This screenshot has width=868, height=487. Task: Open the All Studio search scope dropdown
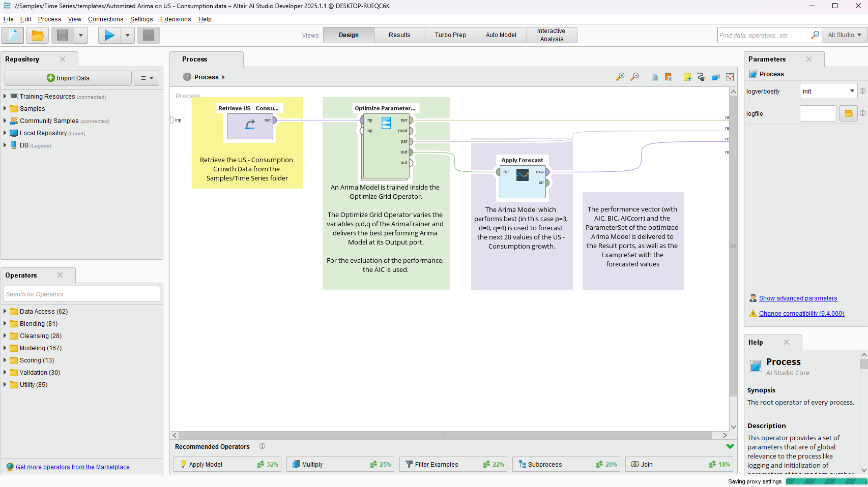point(845,35)
